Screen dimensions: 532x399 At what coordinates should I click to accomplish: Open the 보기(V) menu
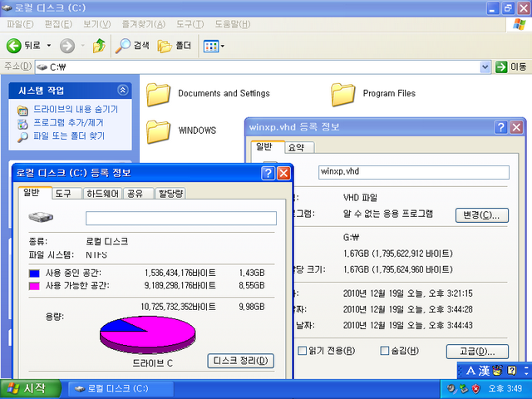pos(97,24)
